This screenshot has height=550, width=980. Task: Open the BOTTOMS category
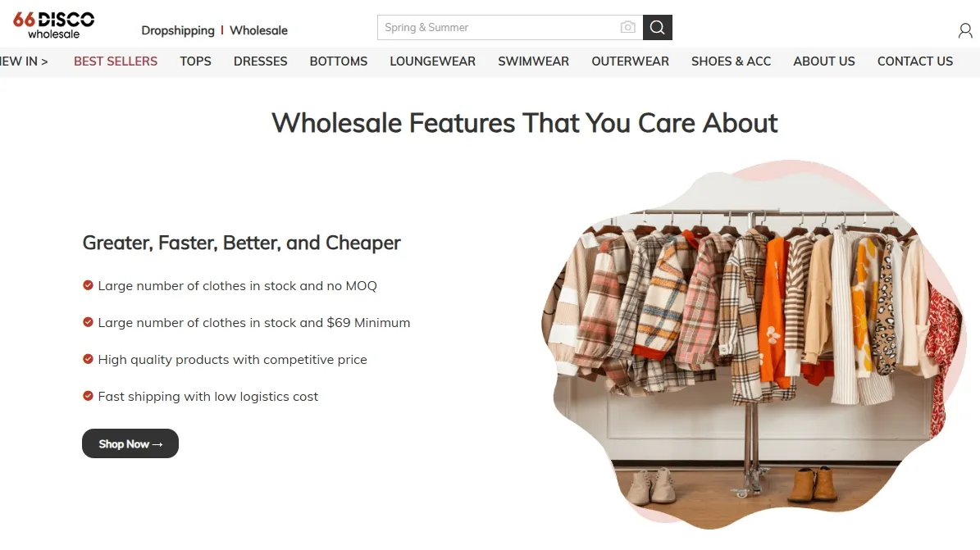(x=339, y=61)
